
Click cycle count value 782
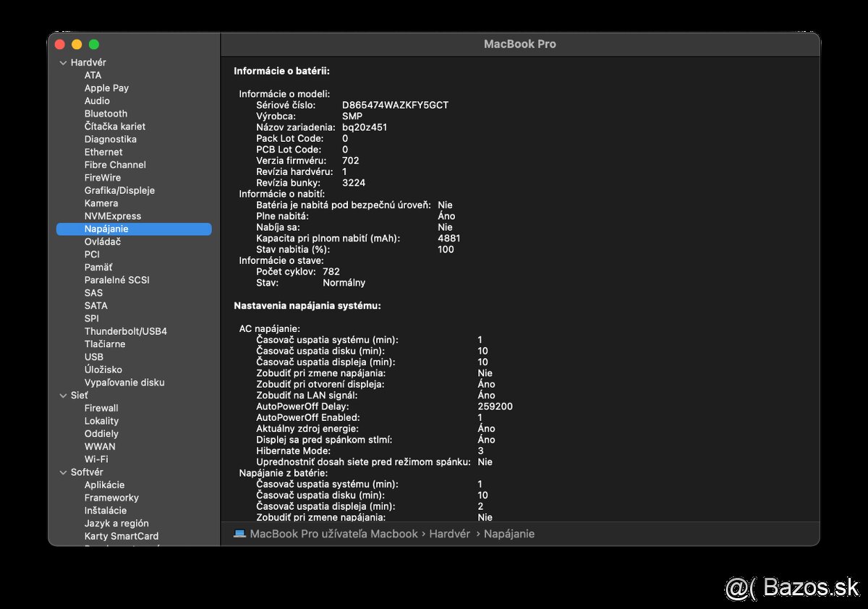coord(331,272)
